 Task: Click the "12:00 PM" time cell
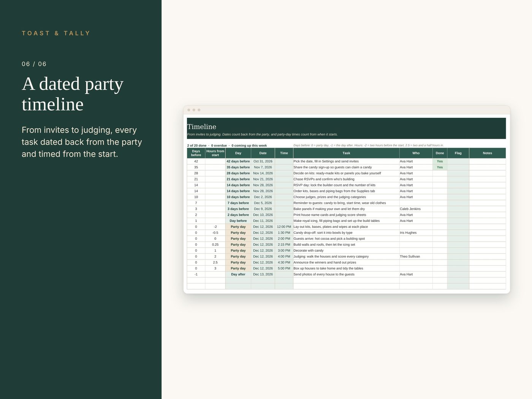284,227
